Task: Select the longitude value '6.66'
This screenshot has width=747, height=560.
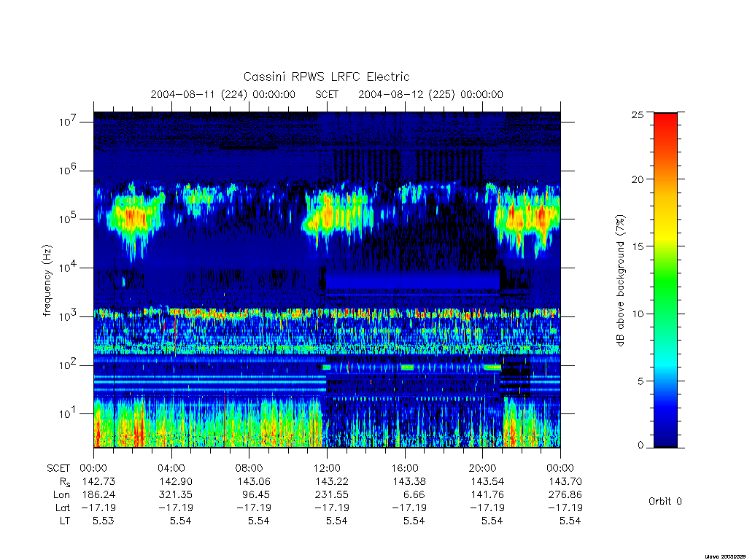Action: [x=414, y=495]
